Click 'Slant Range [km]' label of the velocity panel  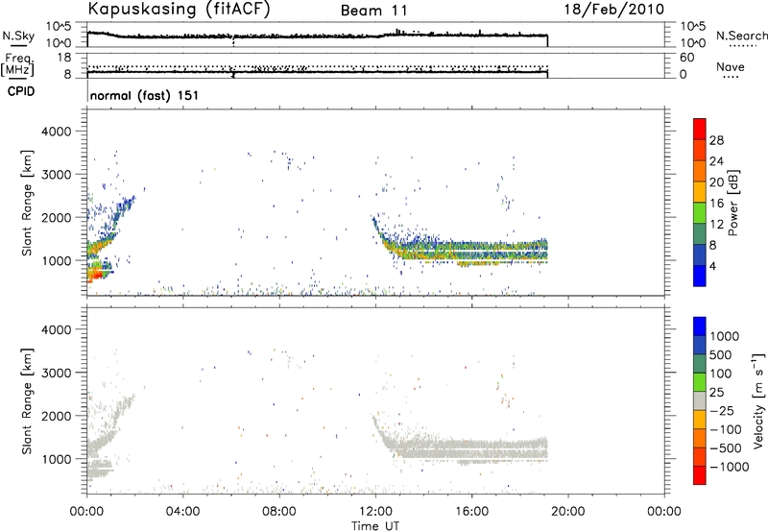[x=27, y=401]
